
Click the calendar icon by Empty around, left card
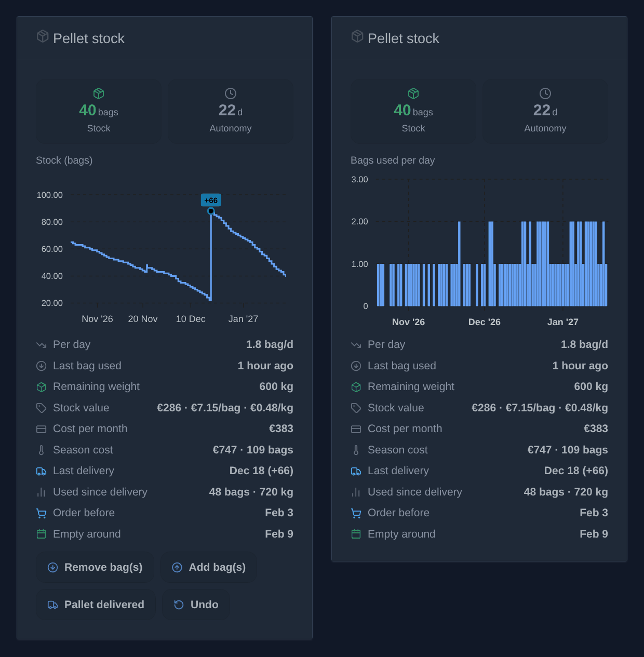coord(42,534)
